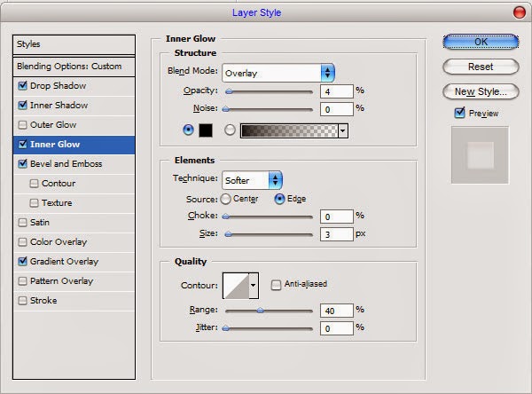This screenshot has height=394, width=532.
Task: Select the Stroke style label
Action: coord(43,301)
